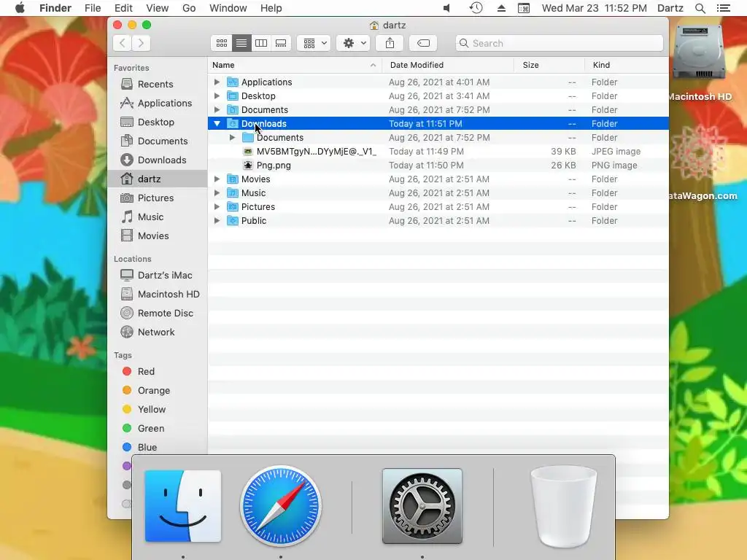747x560 pixels.
Task: Go back with the back arrow
Action: pyautogui.click(x=123, y=43)
